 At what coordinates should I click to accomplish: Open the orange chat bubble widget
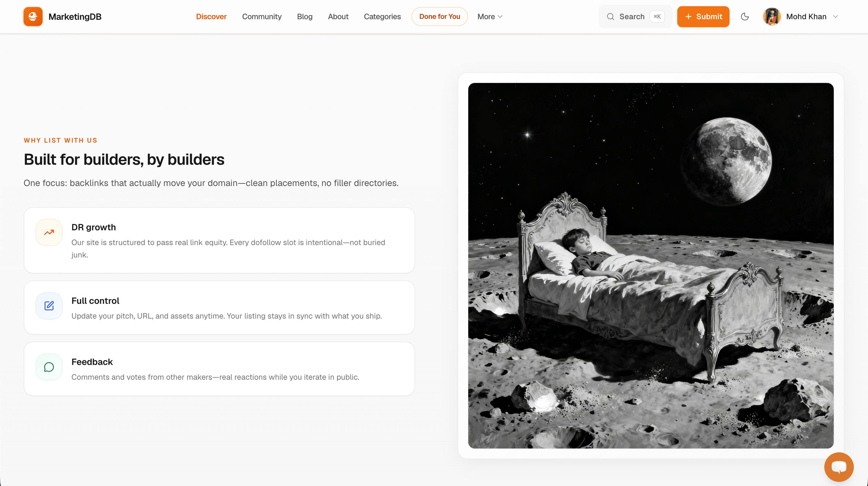[x=839, y=467]
